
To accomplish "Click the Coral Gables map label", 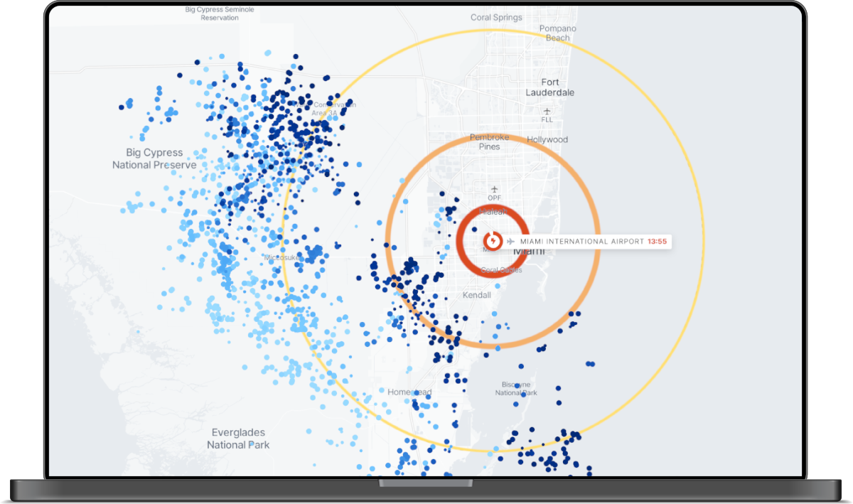I will [501, 270].
